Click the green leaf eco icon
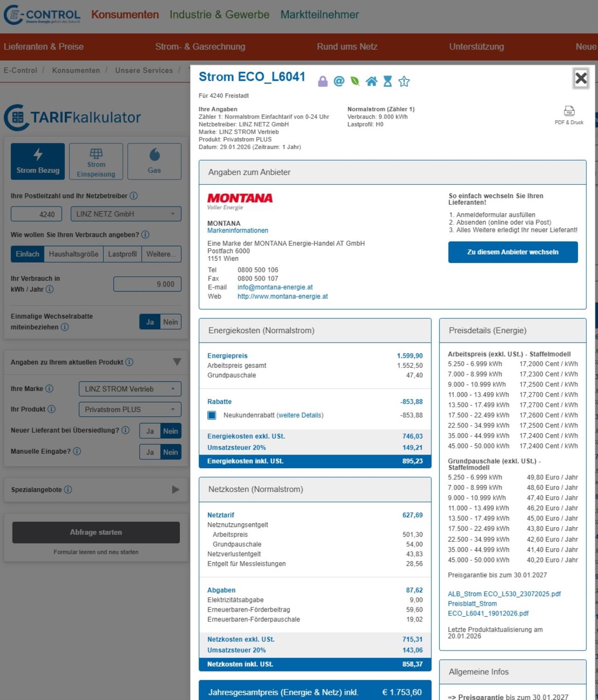The height and width of the screenshot is (700, 598). pyautogui.click(x=355, y=81)
